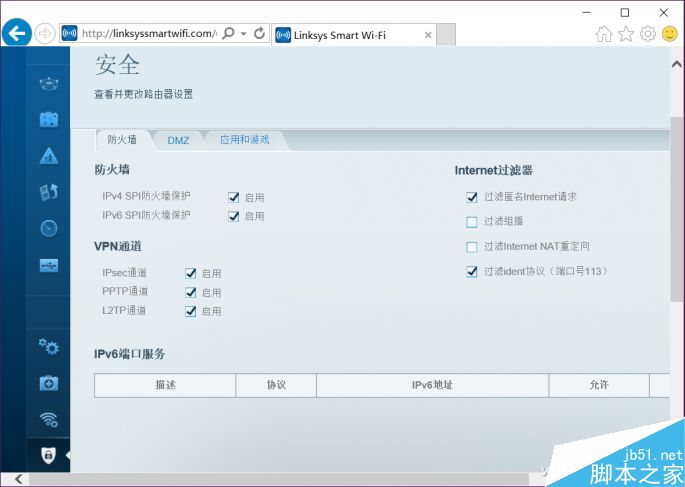This screenshot has height=487, width=685.
Task: Click the VPN通道 heading
Action: [x=118, y=246]
